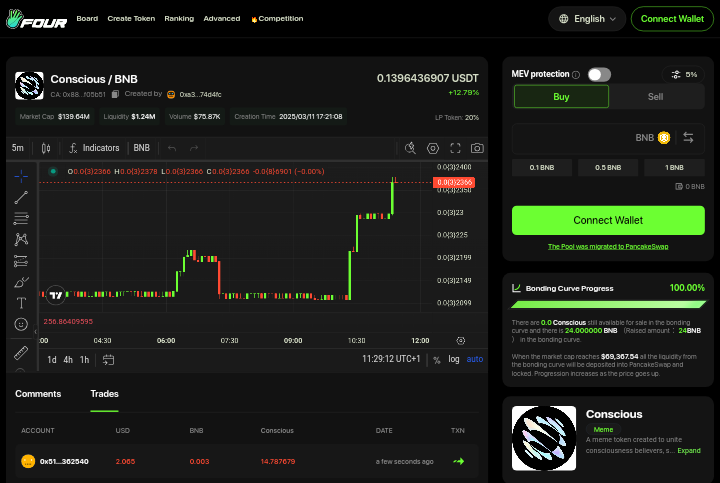Switch to the Trades tab

(104, 394)
